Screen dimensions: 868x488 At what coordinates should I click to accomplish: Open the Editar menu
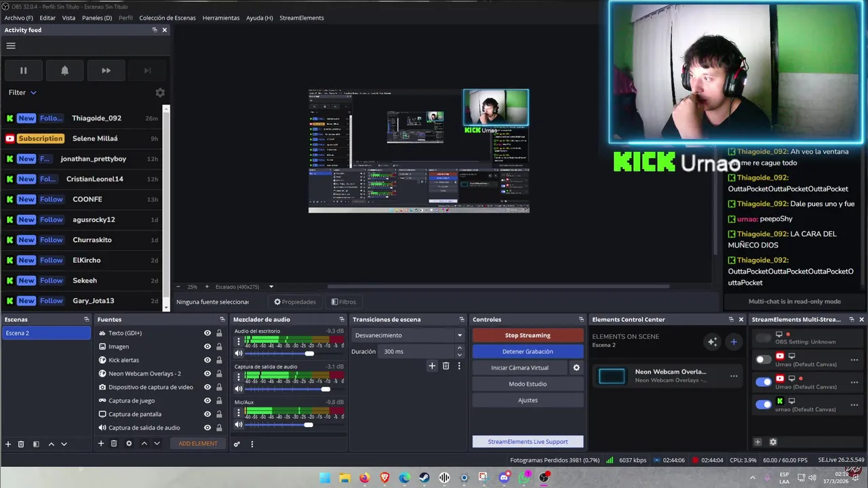click(x=47, y=18)
